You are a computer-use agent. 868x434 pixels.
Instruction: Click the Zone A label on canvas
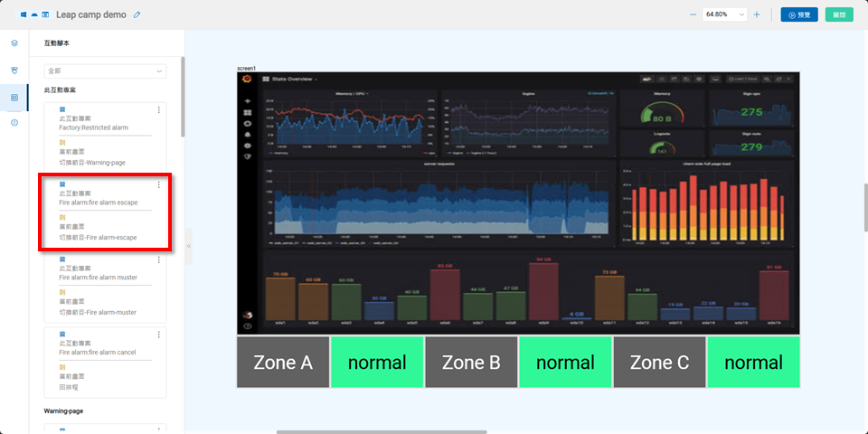pyautogui.click(x=283, y=363)
